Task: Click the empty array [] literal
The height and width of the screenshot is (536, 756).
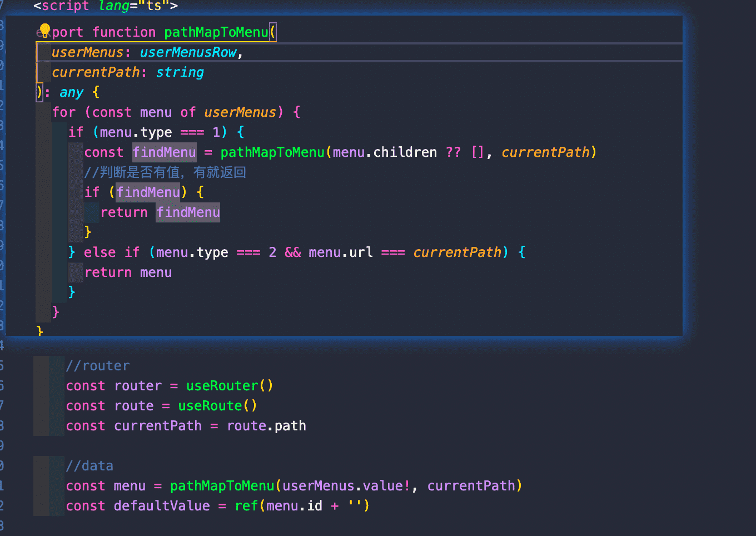Action: [x=478, y=152]
